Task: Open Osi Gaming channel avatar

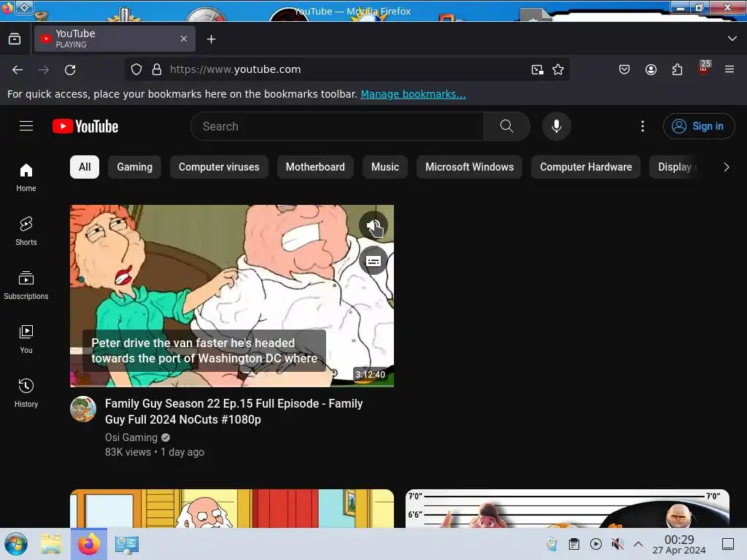Action: pyautogui.click(x=83, y=409)
